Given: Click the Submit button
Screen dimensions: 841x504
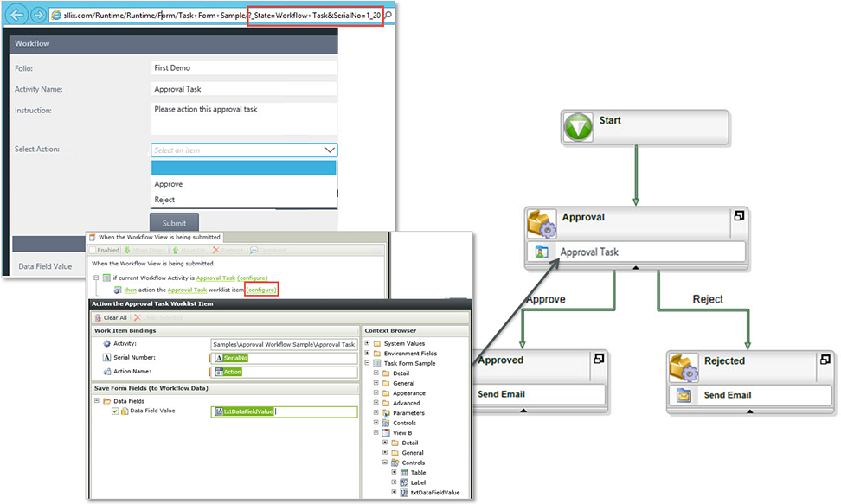Looking at the screenshot, I should (174, 222).
